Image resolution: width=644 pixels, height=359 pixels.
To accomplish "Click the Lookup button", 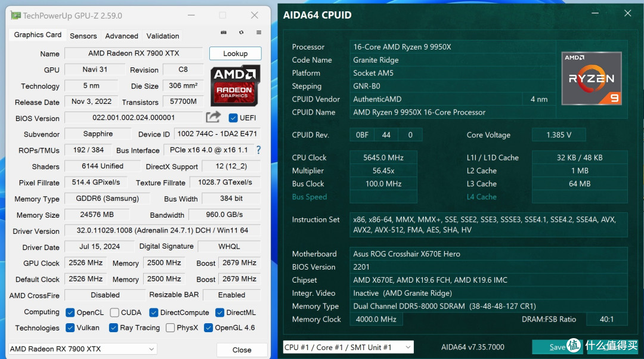I will (x=235, y=53).
